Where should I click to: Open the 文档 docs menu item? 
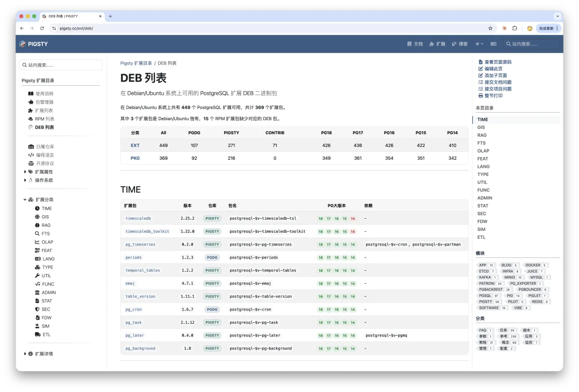coord(415,44)
